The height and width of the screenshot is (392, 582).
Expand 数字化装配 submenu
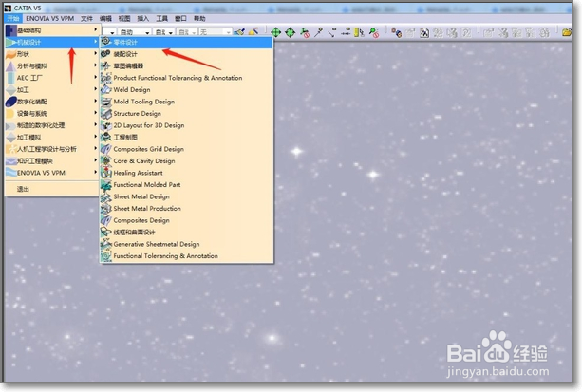[52, 102]
